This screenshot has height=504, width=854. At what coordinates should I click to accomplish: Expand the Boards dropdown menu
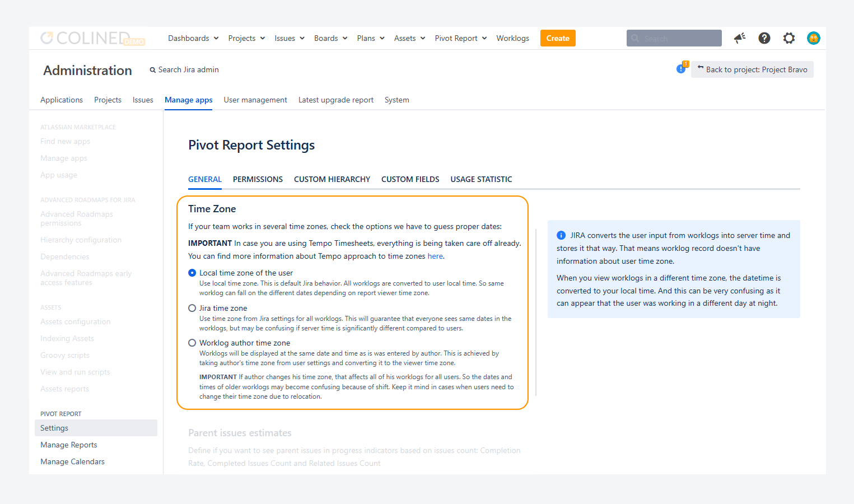(331, 38)
